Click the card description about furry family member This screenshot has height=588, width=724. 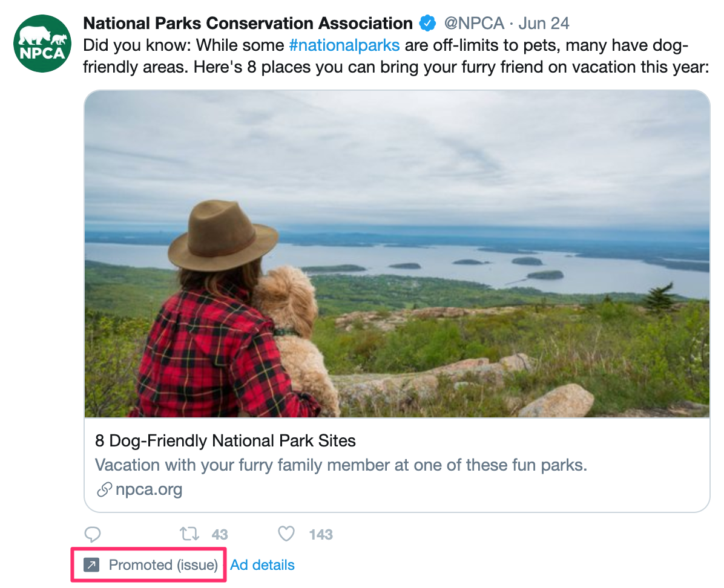pyautogui.click(x=341, y=465)
